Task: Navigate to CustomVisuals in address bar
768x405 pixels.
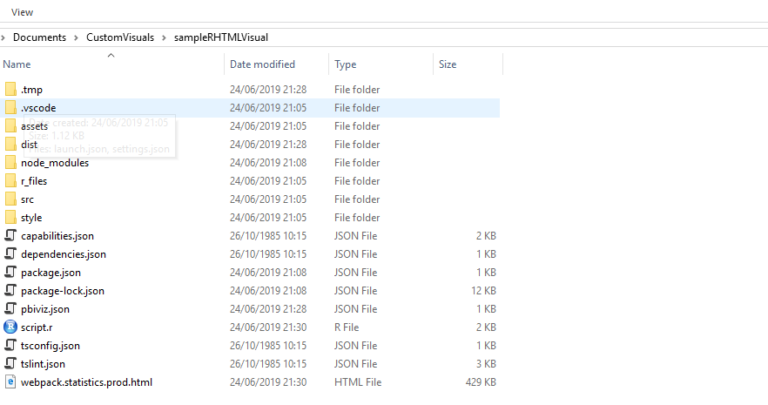Action: tap(120, 38)
